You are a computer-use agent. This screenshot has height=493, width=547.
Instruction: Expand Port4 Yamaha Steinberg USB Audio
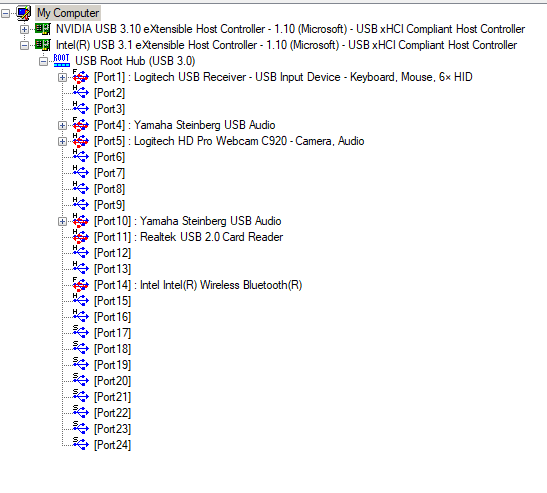[x=62, y=126]
